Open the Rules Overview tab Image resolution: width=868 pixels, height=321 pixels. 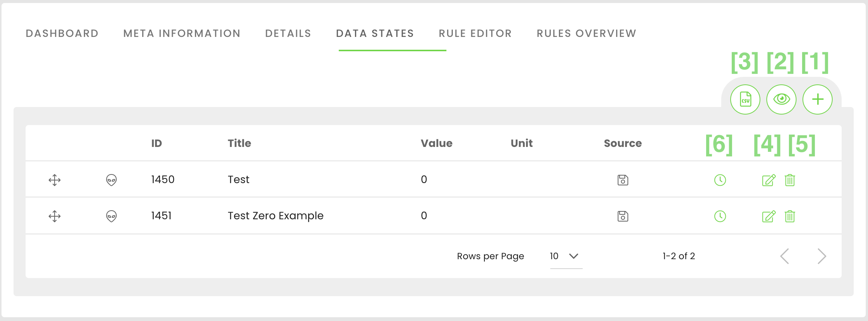[x=586, y=34]
